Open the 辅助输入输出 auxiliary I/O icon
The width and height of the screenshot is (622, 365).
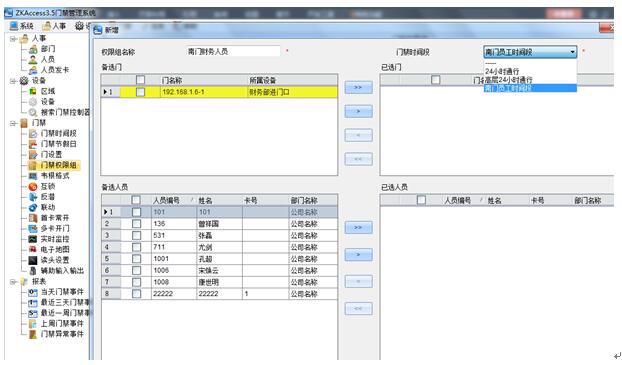33,271
